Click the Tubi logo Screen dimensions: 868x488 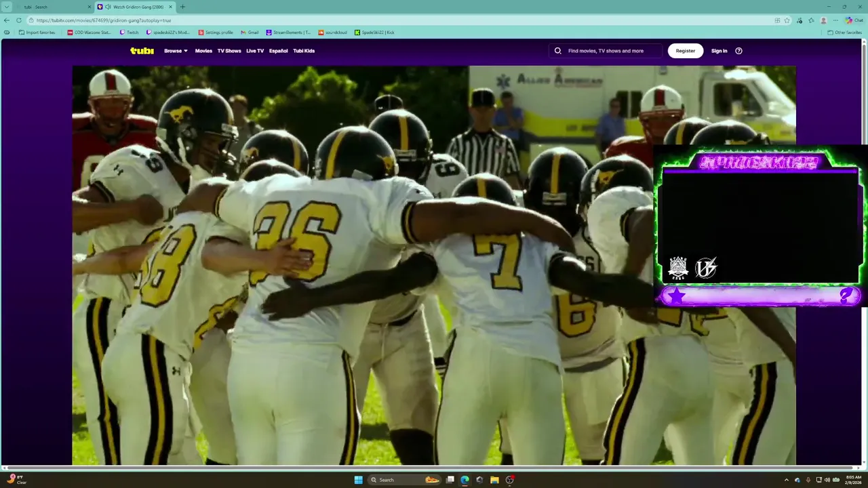tap(142, 51)
